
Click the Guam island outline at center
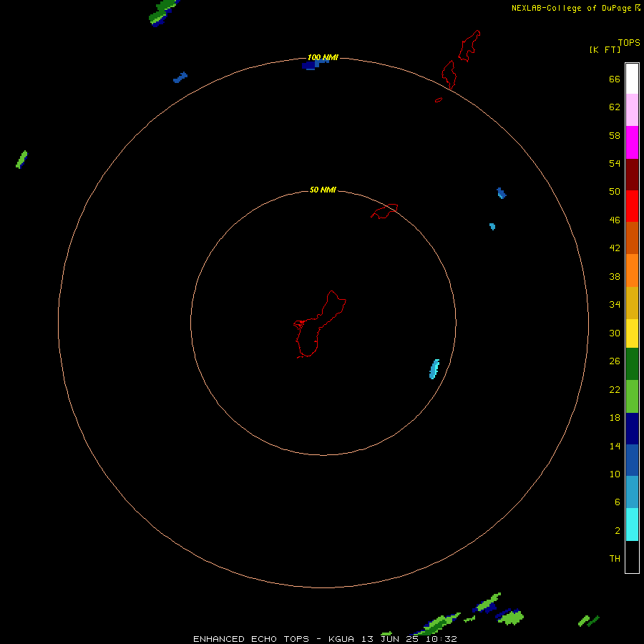320,324
